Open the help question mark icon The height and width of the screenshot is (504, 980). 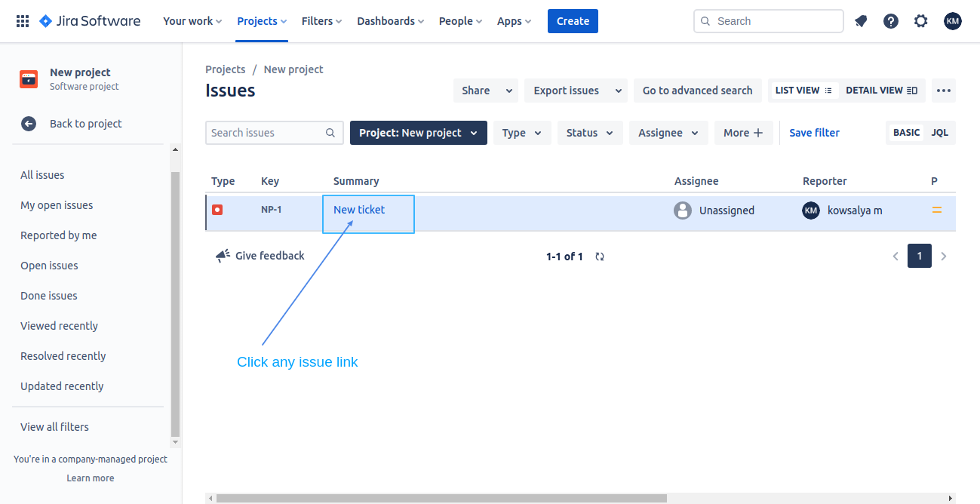(x=891, y=21)
